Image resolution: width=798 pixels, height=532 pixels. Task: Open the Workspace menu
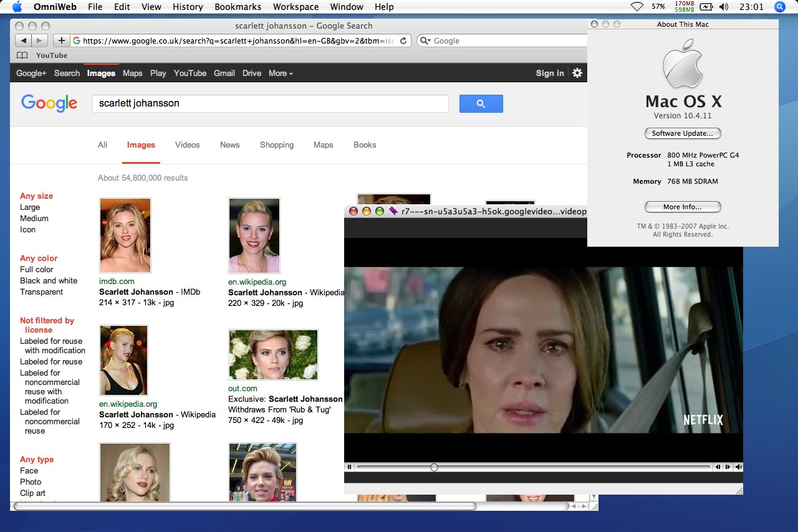[296, 7]
